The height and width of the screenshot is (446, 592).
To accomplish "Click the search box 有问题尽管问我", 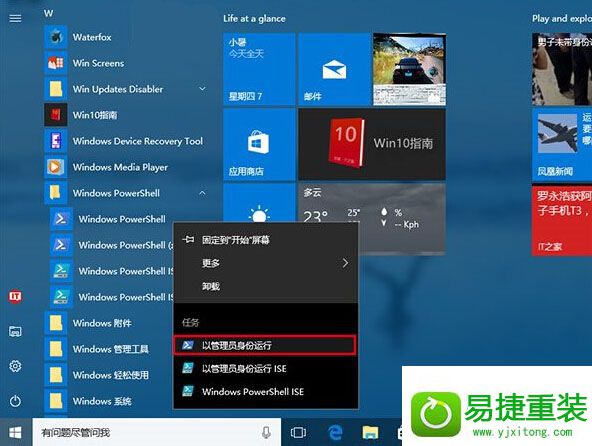I will click(x=157, y=432).
